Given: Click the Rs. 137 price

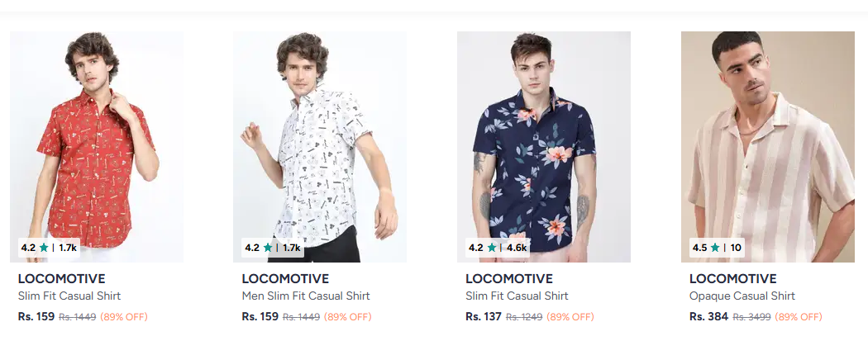Looking at the screenshot, I should pyautogui.click(x=483, y=316).
